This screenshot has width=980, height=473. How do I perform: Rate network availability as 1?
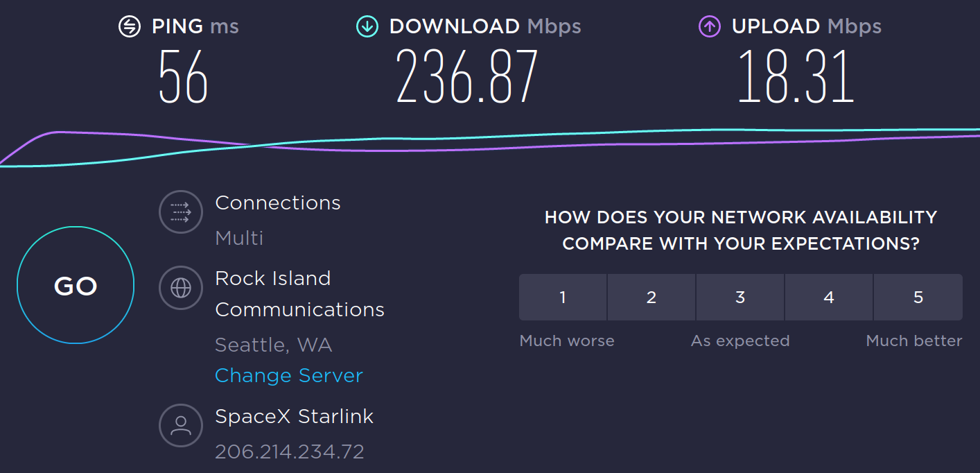[563, 298]
